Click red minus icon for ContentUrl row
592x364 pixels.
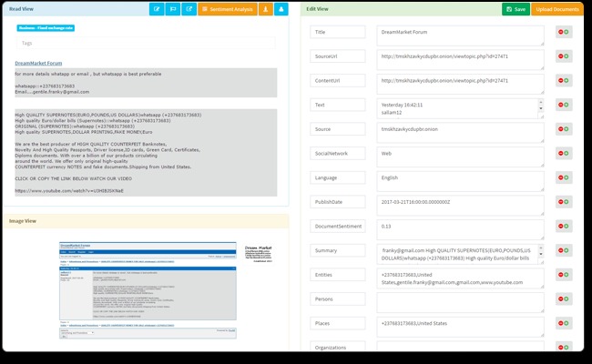pos(561,80)
